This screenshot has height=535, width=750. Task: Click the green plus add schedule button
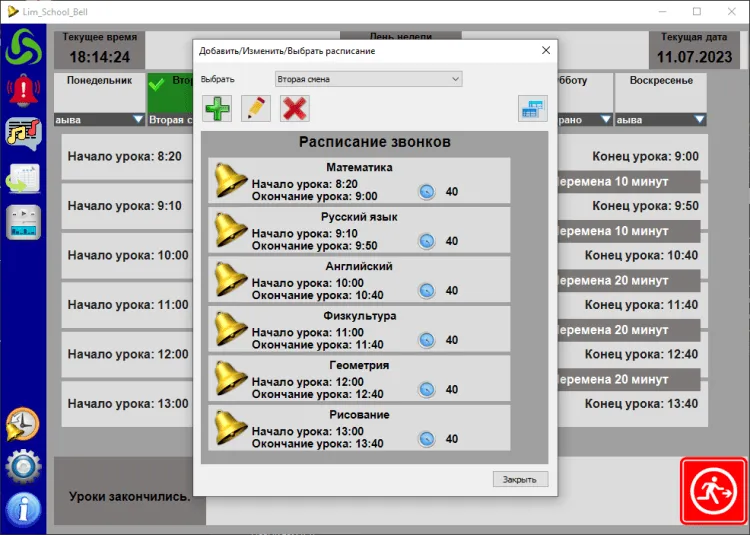coord(217,108)
